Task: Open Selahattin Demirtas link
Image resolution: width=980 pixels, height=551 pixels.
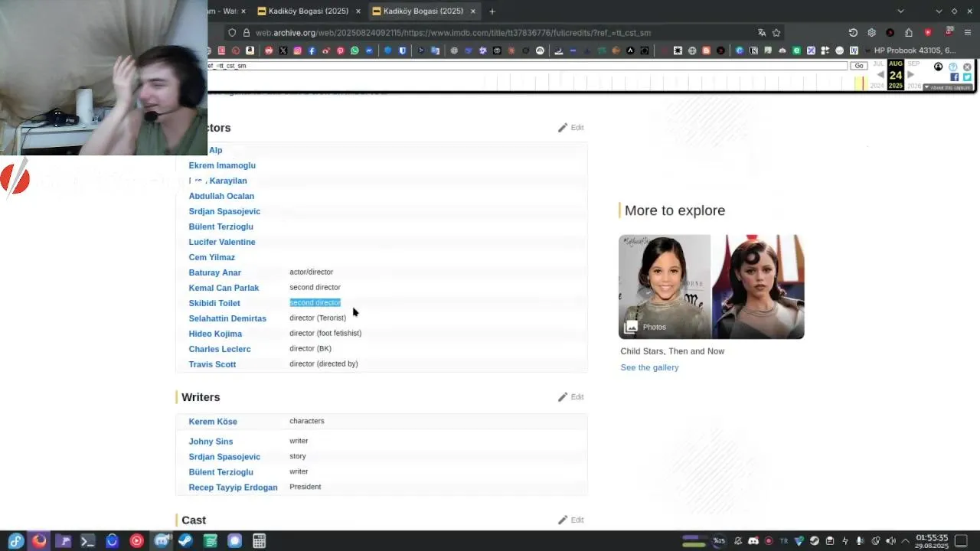Action: pos(227,318)
